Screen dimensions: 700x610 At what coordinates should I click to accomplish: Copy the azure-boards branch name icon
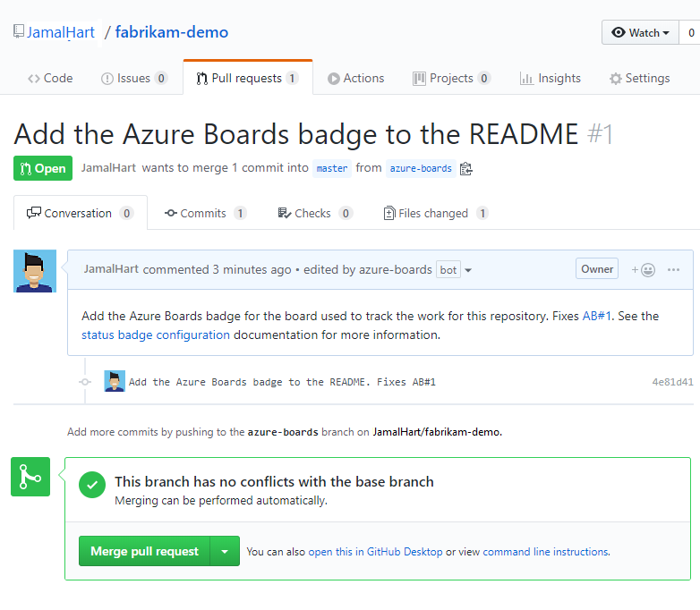(x=465, y=168)
